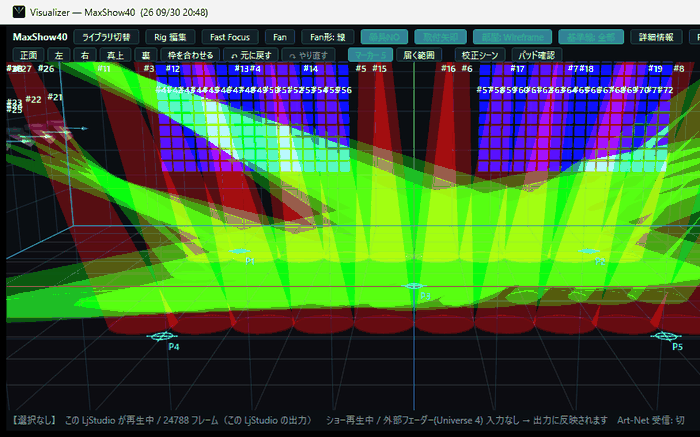The image size is (700, 437).
Task: Switch to 真上 top view
Action: pos(115,55)
